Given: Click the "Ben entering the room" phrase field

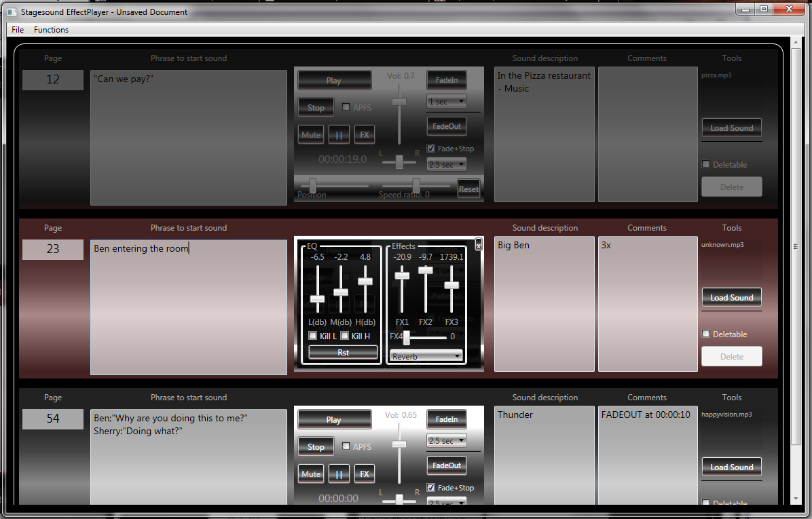Looking at the screenshot, I should (x=189, y=307).
